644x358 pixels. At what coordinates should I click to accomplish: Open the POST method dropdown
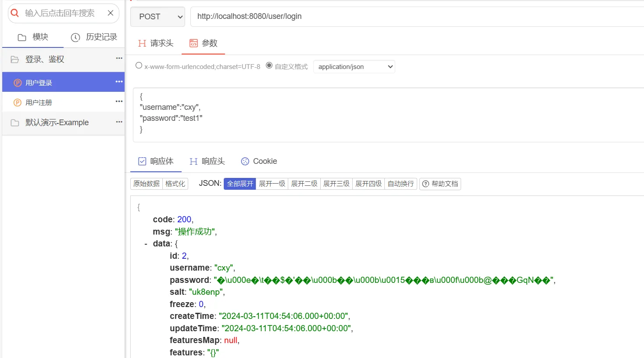pos(157,17)
